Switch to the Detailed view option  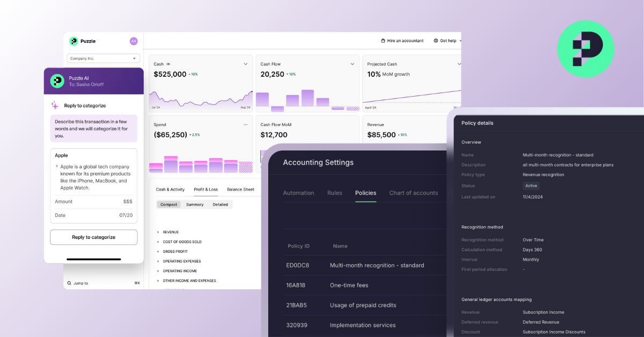coord(220,204)
